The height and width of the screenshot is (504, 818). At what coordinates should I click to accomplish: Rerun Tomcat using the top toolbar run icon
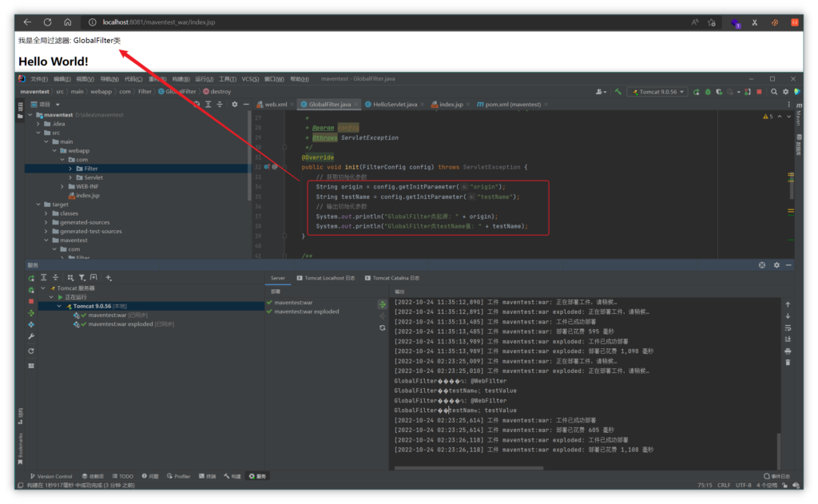click(x=696, y=92)
